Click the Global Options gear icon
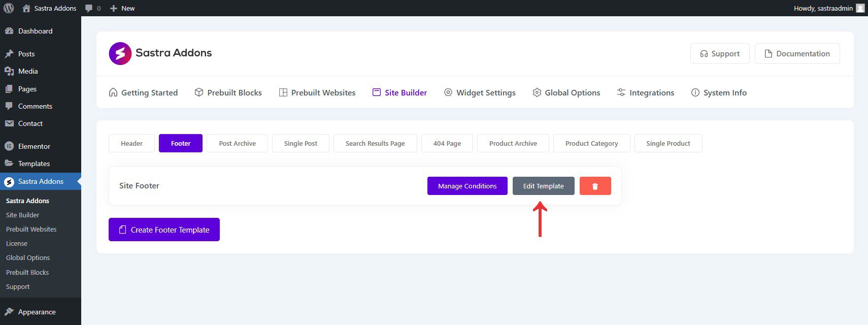 [x=537, y=92]
